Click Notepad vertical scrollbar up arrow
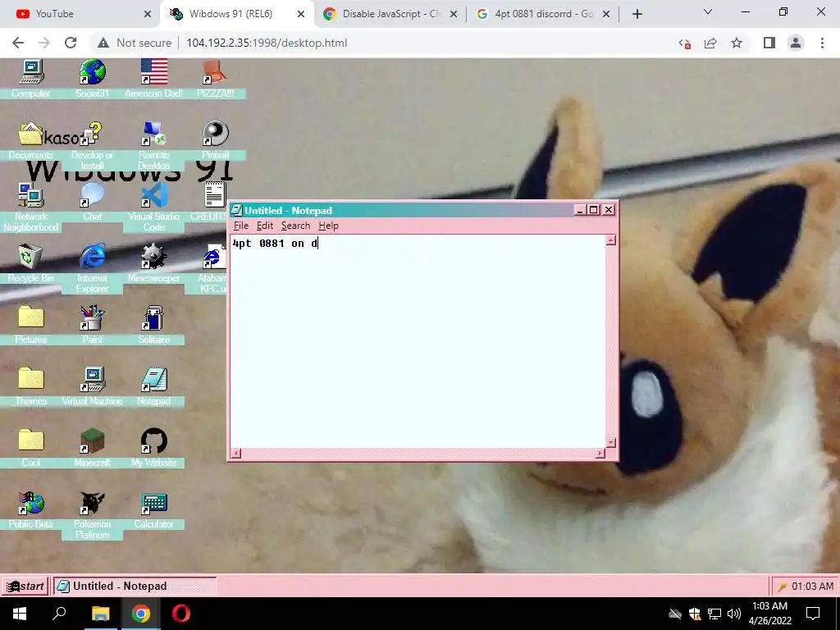Image resolution: width=840 pixels, height=630 pixels. click(610, 240)
